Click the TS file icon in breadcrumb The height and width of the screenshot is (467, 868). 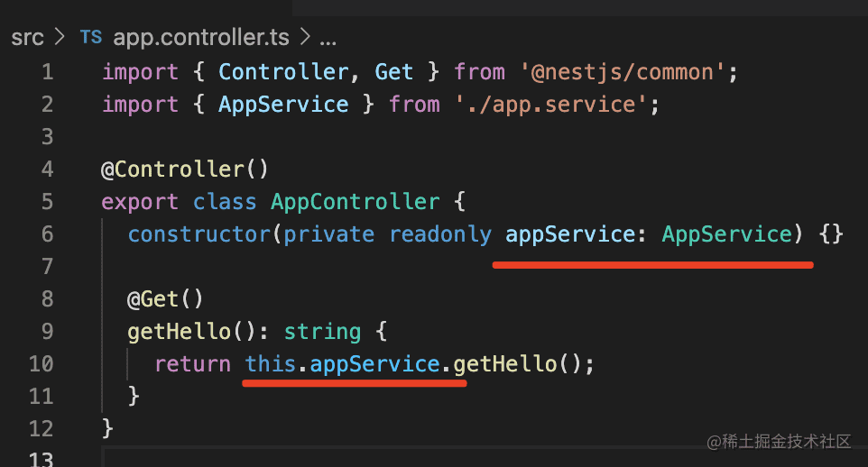coord(90,38)
